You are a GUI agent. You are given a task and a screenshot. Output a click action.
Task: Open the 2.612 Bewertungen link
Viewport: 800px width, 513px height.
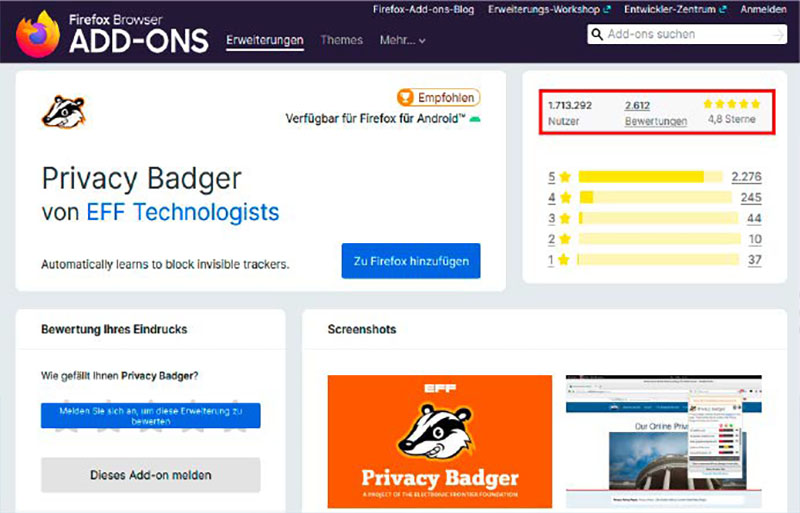click(656, 113)
